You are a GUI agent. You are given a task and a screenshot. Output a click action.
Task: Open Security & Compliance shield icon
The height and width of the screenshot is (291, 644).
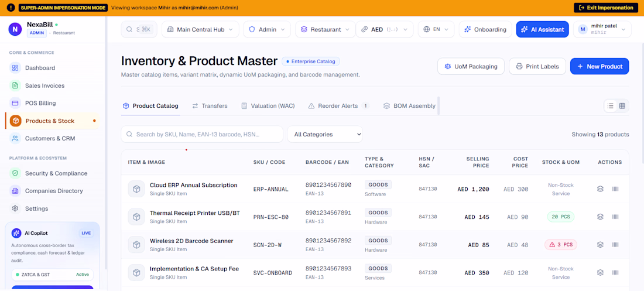coord(15,173)
